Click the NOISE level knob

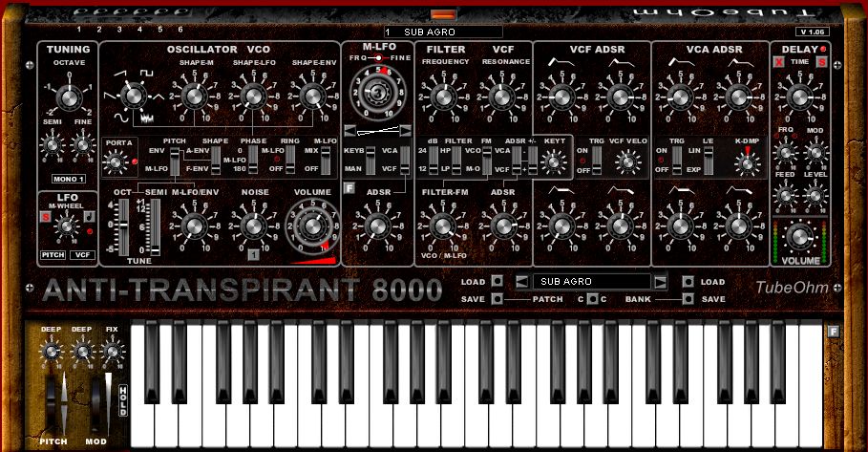(x=254, y=226)
